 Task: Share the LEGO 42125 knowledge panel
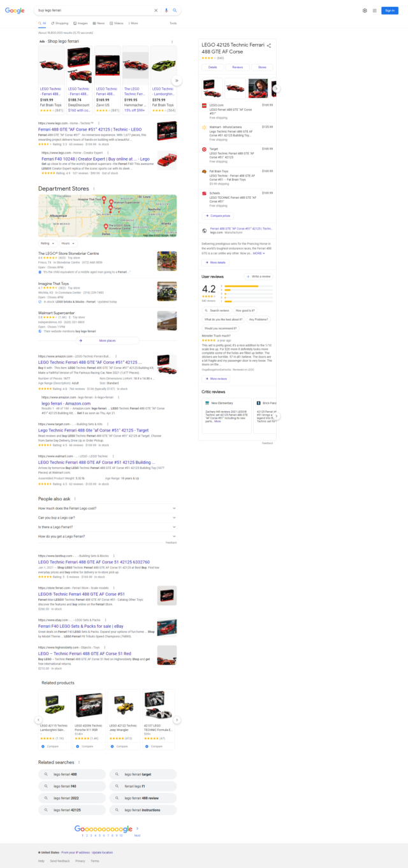(x=269, y=45)
